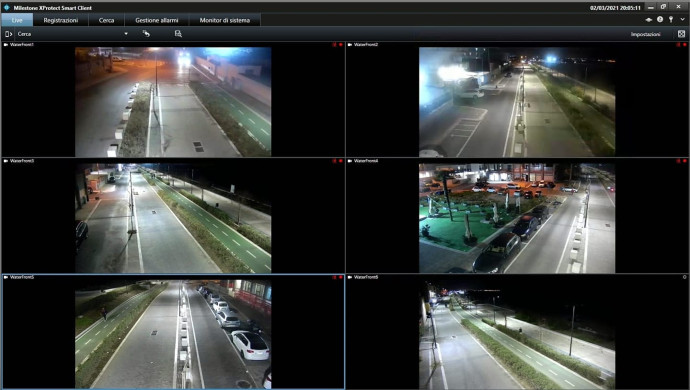Image resolution: width=690 pixels, height=390 pixels.
Task: Open the camera search icon in toolbar
Action: point(178,33)
